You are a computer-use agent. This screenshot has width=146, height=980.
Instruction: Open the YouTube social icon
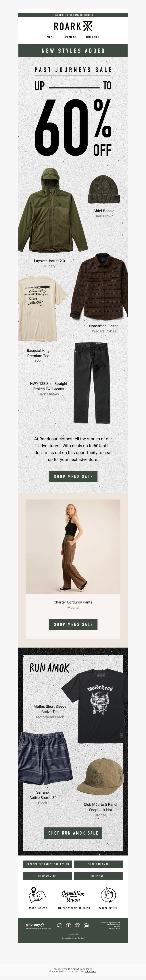click(x=86, y=926)
